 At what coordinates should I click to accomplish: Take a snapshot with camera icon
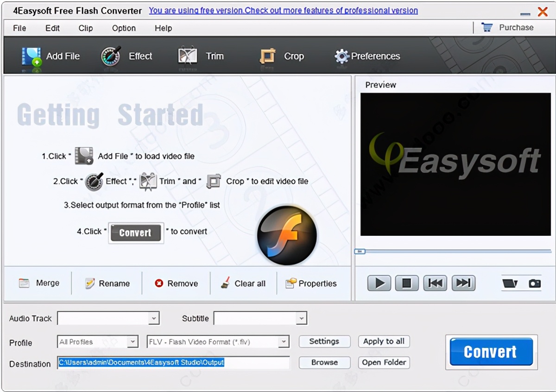(535, 283)
